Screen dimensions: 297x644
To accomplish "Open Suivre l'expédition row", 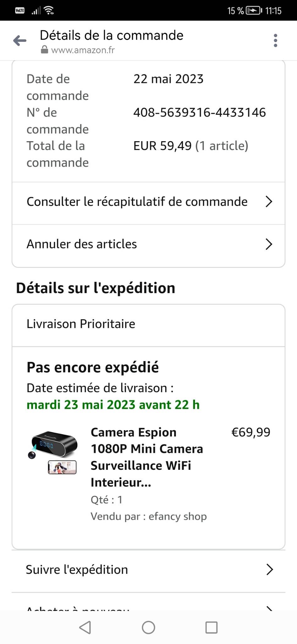I will tap(77, 570).
